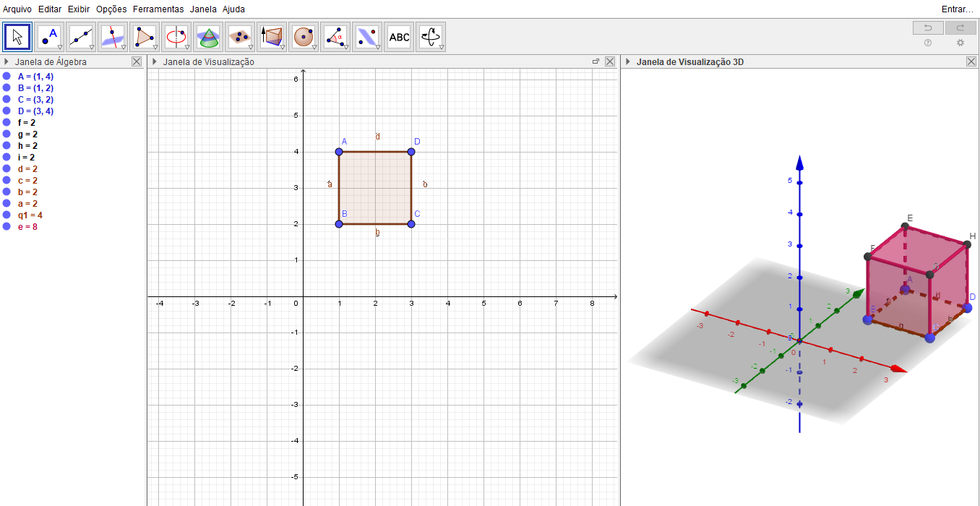
Task: Click vertex H of the 3D cube
Action: pyautogui.click(x=967, y=244)
